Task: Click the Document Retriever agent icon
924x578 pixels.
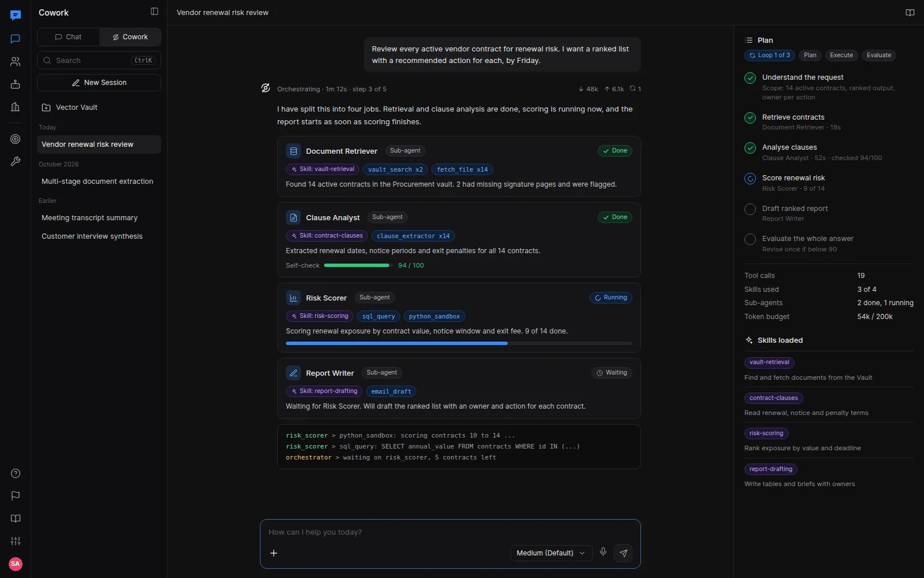Action: (x=293, y=151)
